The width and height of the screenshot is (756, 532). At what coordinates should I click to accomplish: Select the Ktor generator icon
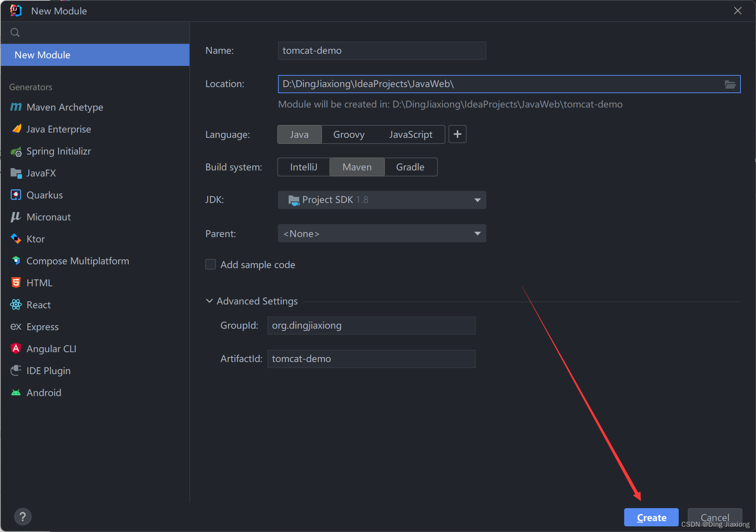[x=16, y=239]
